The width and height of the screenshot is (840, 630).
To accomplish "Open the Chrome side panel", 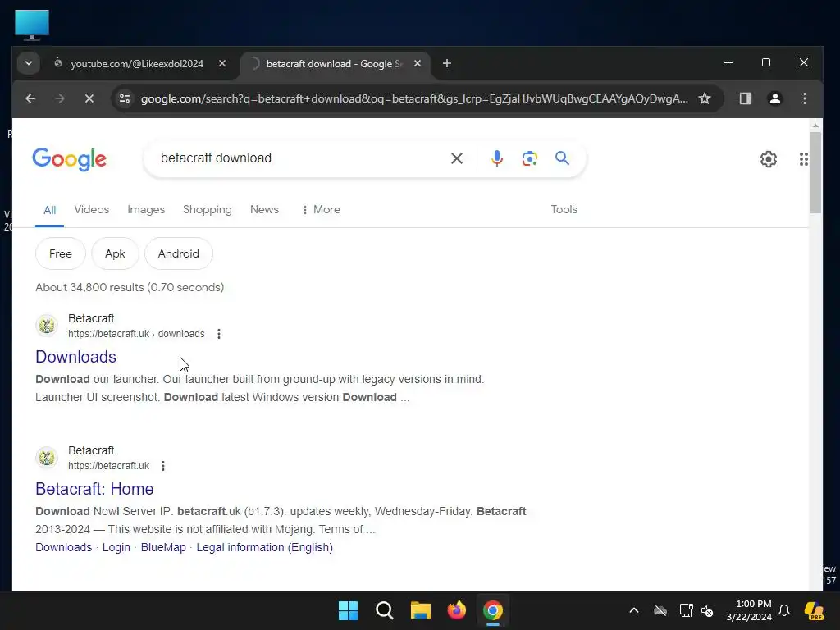I will (x=745, y=98).
